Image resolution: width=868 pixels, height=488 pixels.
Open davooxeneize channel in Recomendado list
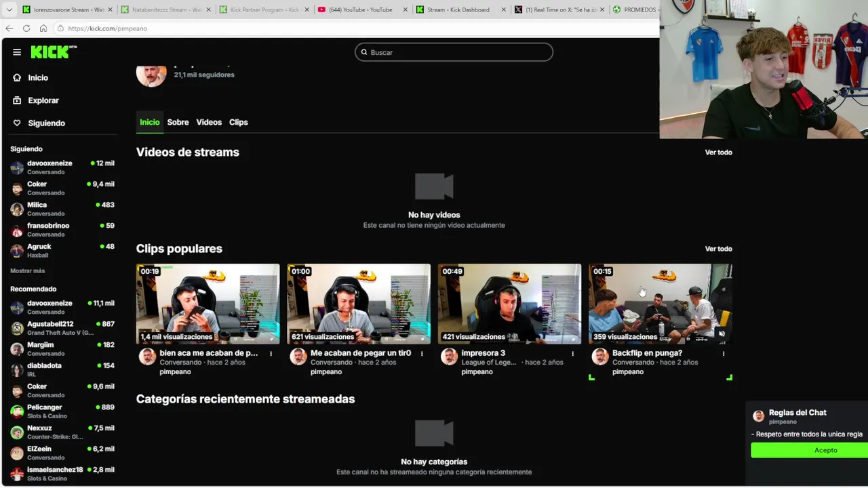coord(62,307)
